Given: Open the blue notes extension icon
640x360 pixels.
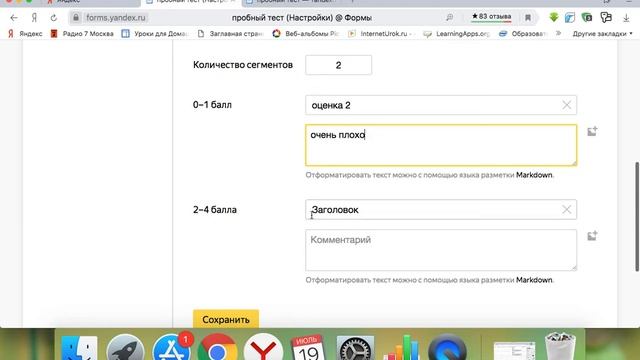Looking at the screenshot, I should tap(570, 17).
